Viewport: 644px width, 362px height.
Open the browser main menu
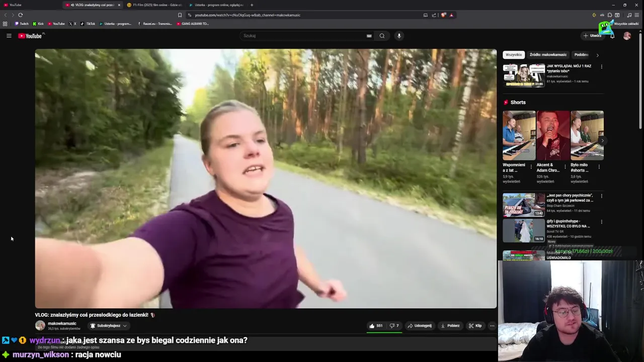636,15
